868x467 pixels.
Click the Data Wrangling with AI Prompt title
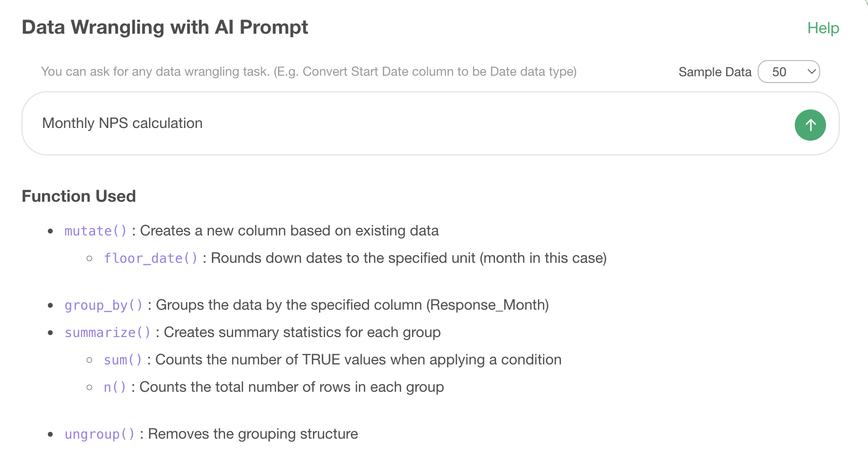[x=165, y=27]
